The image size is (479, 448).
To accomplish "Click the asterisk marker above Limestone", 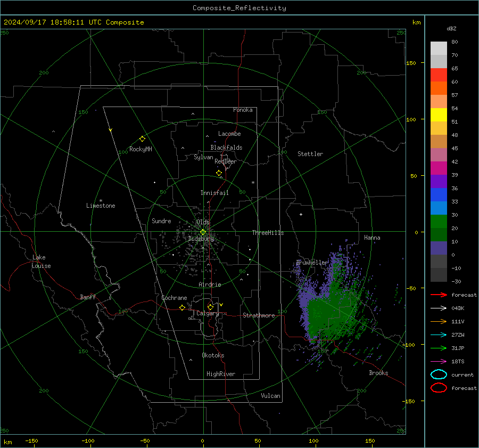I will point(101,201).
